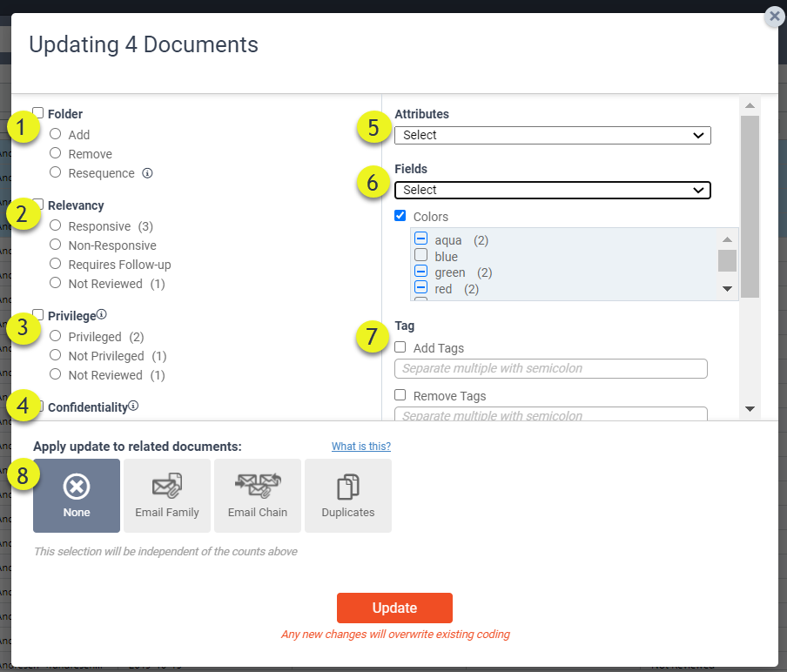Select the Email Family option
This screenshot has height=672, width=787.
pos(167,495)
